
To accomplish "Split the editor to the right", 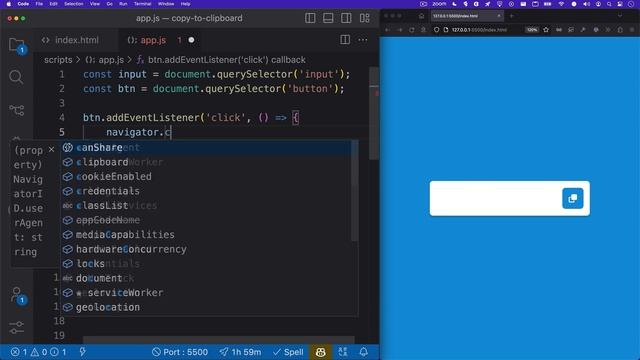I will click(x=345, y=40).
